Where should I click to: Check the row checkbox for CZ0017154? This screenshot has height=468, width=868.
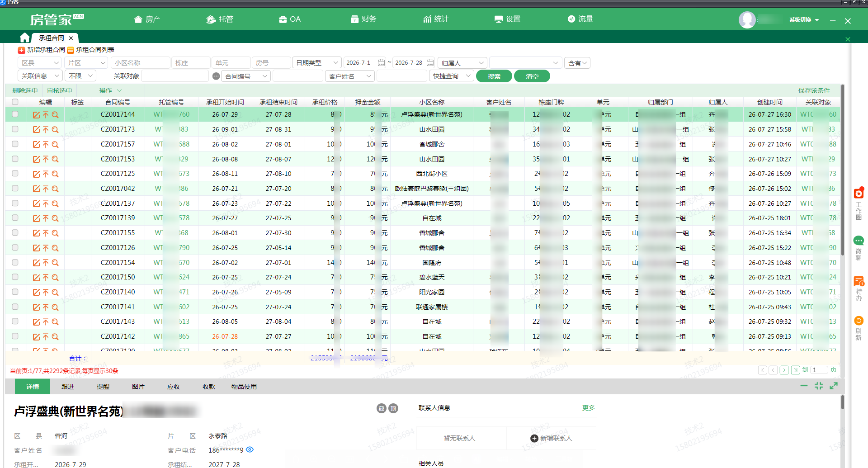pyautogui.click(x=15, y=262)
